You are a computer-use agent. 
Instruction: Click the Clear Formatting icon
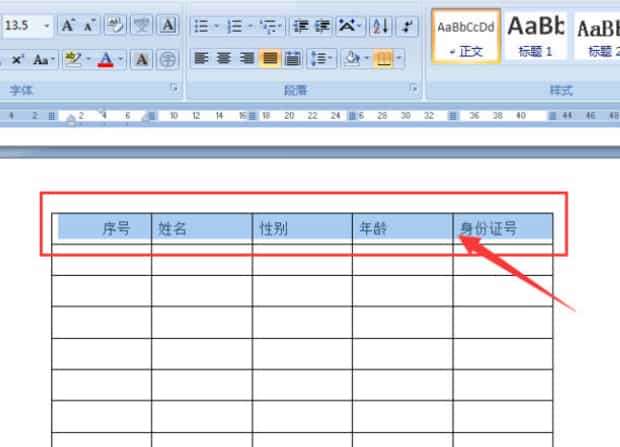[115, 25]
